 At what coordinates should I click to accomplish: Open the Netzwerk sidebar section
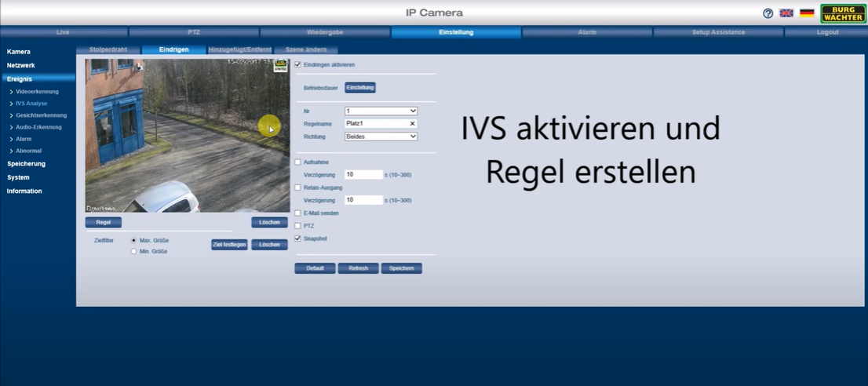coord(21,65)
